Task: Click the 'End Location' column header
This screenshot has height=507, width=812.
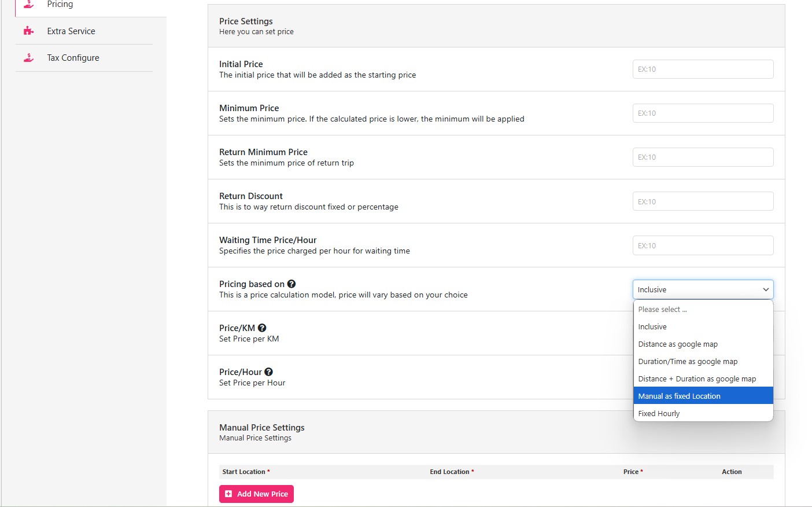Action: pos(452,472)
